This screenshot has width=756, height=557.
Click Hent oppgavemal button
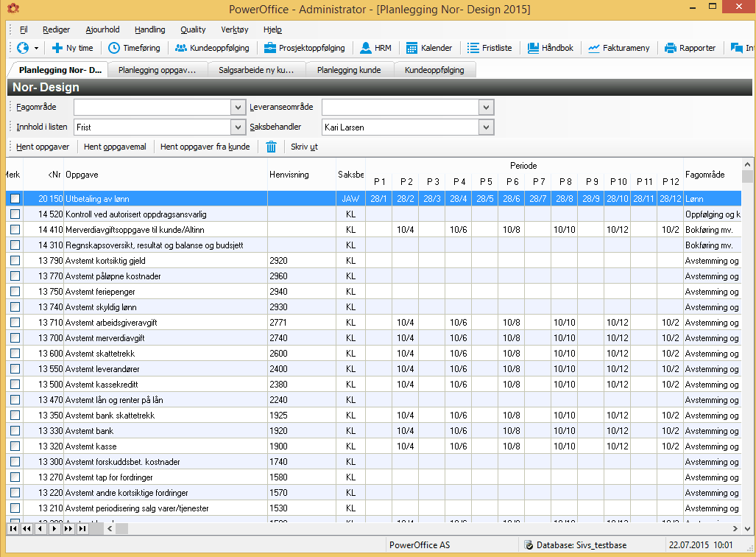pos(115,147)
